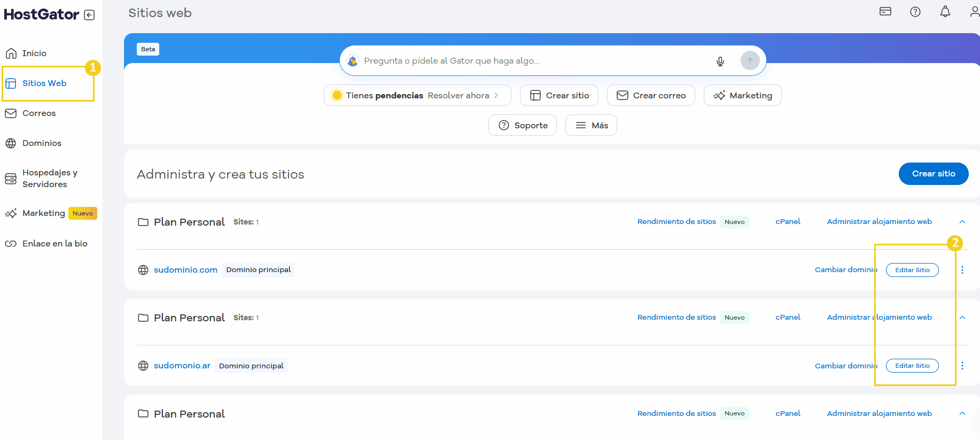Send the Gator prompt with the arrow button
The height and width of the screenshot is (440, 980).
tap(750, 60)
